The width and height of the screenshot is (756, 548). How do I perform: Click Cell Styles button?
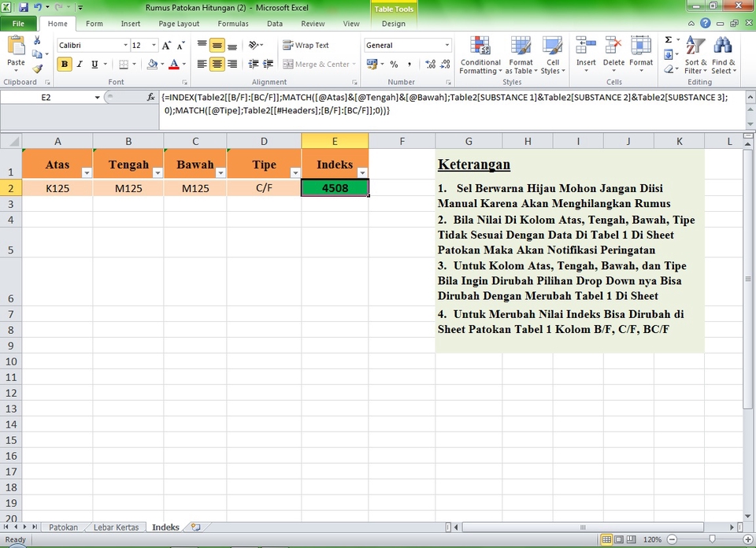point(553,55)
